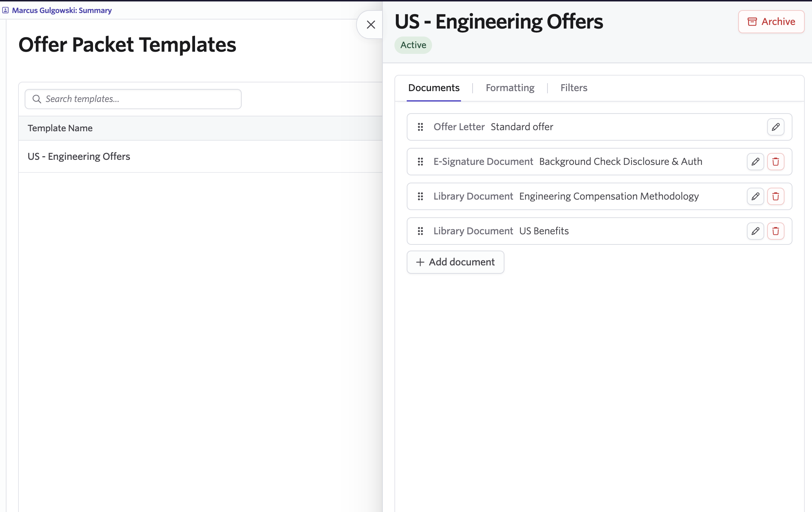Click the Offer Packet Templates heading
812x512 pixels.
(127, 45)
